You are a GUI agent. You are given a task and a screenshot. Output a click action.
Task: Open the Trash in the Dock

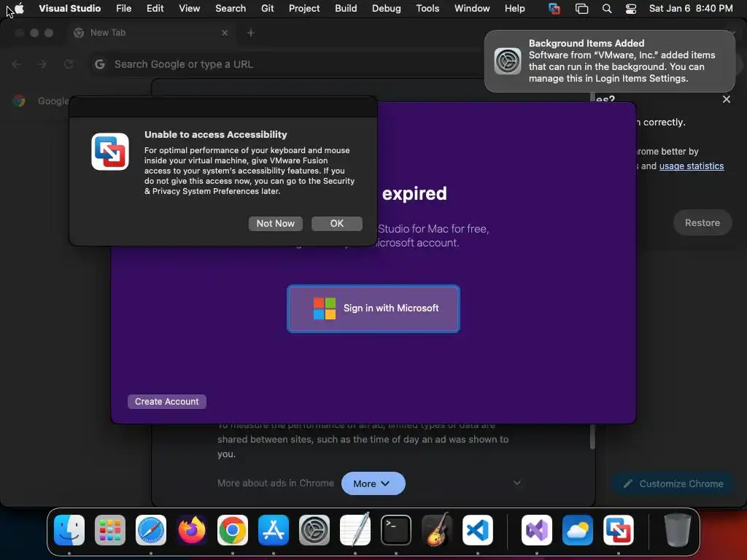pyautogui.click(x=678, y=530)
